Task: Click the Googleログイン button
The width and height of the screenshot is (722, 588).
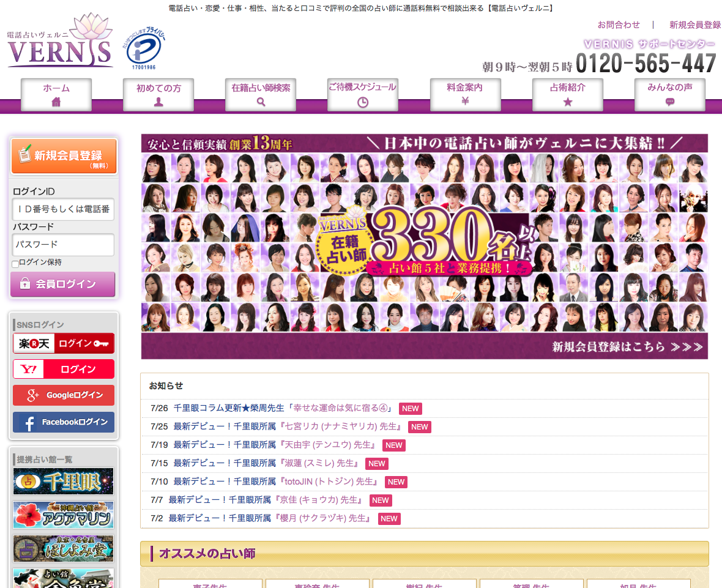Action: [x=64, y=395]
